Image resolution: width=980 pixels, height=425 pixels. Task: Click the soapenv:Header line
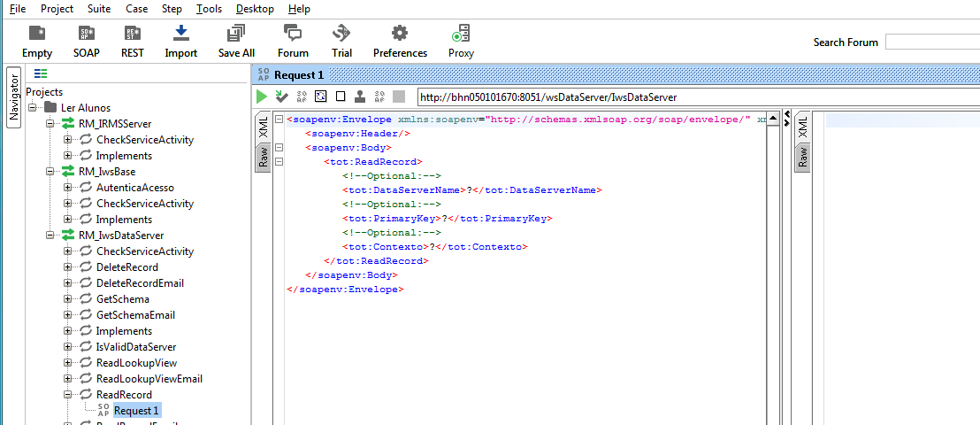point(357,134)
